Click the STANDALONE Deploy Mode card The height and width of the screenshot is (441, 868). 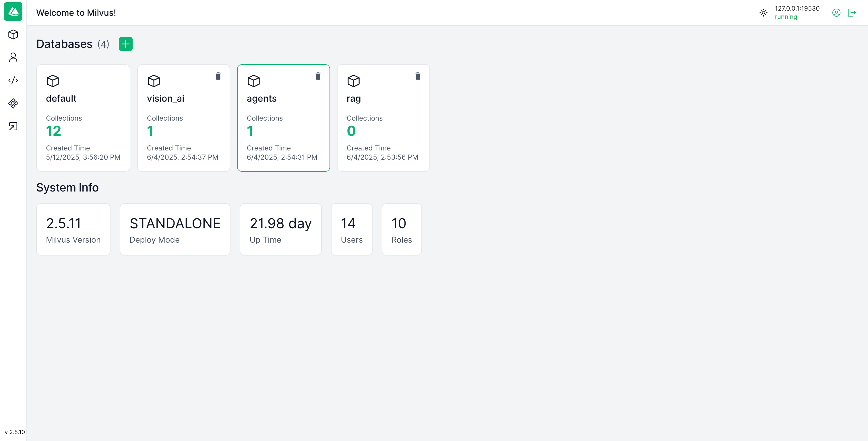coord(175,229)
